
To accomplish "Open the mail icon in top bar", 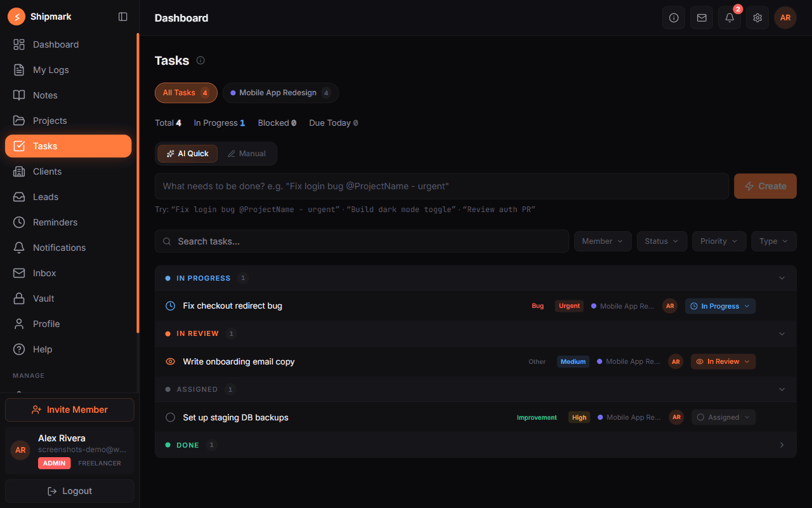I will point(702,18).
